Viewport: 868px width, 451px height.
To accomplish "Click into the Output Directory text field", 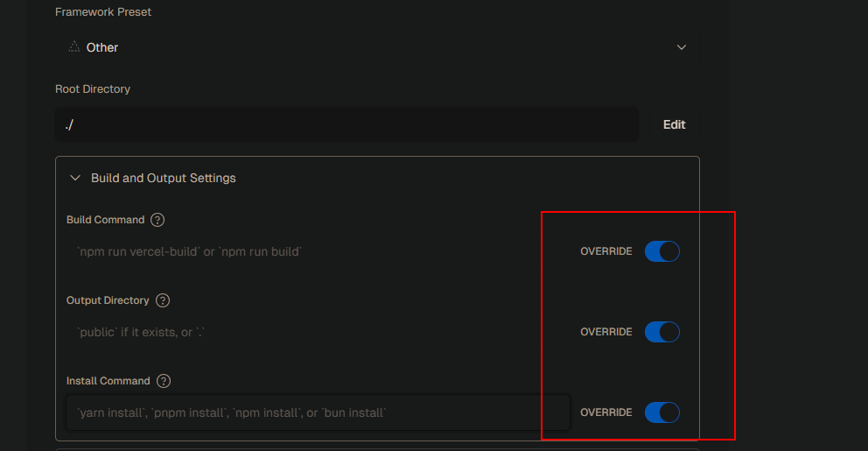I will coord(317,332).
